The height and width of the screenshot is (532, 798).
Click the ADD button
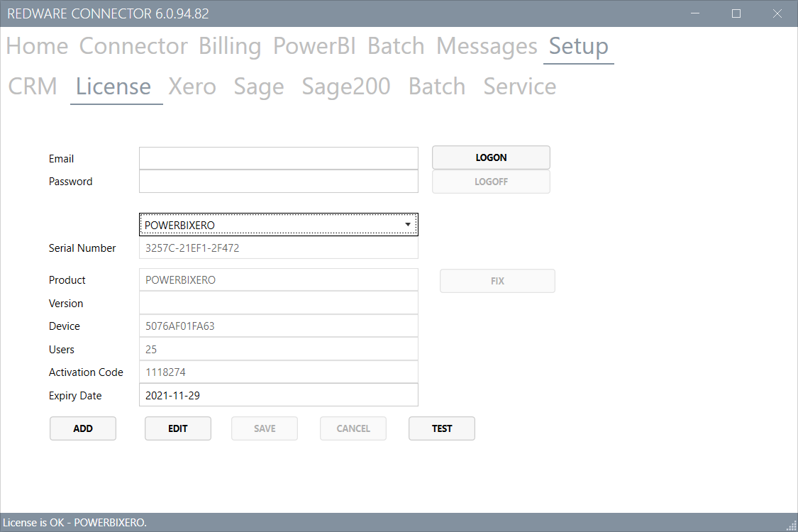(83, 428)
